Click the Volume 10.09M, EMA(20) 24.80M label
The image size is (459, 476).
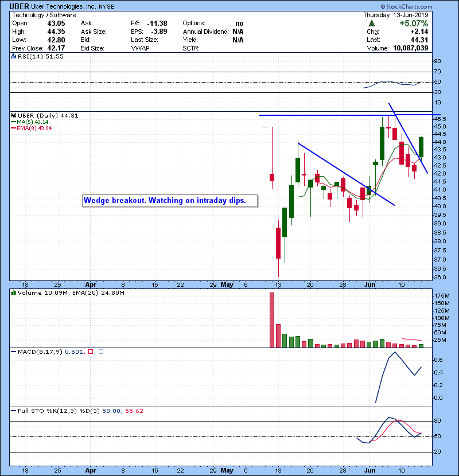point(71,292)
